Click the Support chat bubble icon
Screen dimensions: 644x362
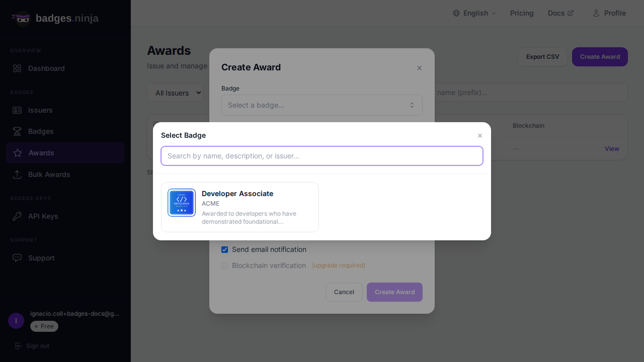17,258
